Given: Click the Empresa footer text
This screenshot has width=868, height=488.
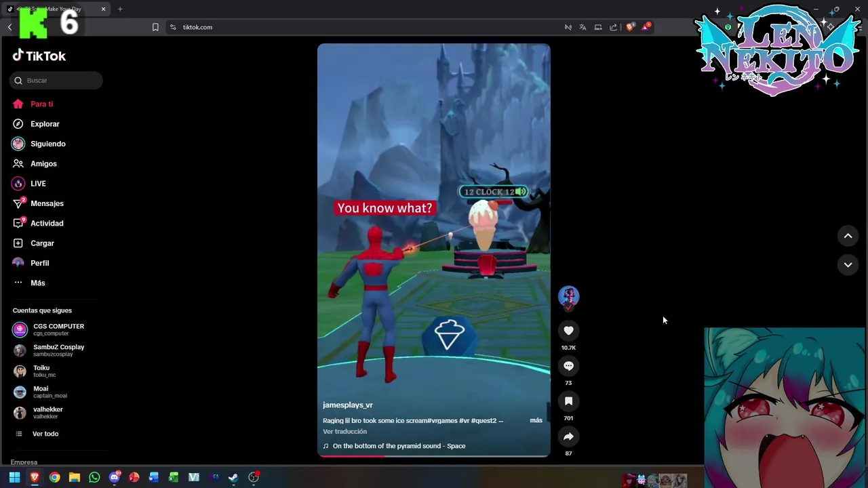Looking at the screenshot, I should (24, 462).
